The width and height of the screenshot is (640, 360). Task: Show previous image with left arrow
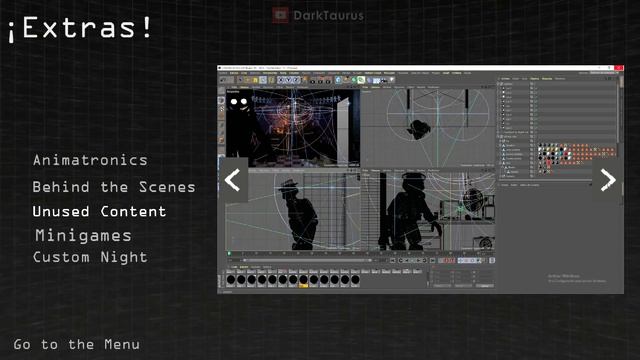(x=232, y=180)
